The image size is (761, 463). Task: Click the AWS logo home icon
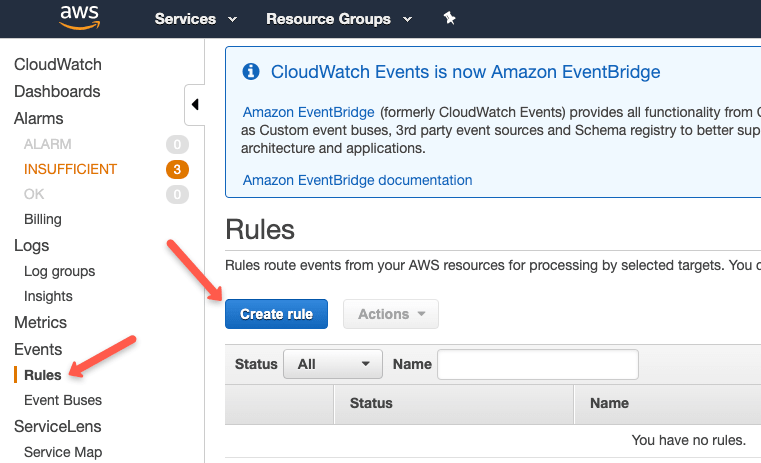tap(80, 18)
